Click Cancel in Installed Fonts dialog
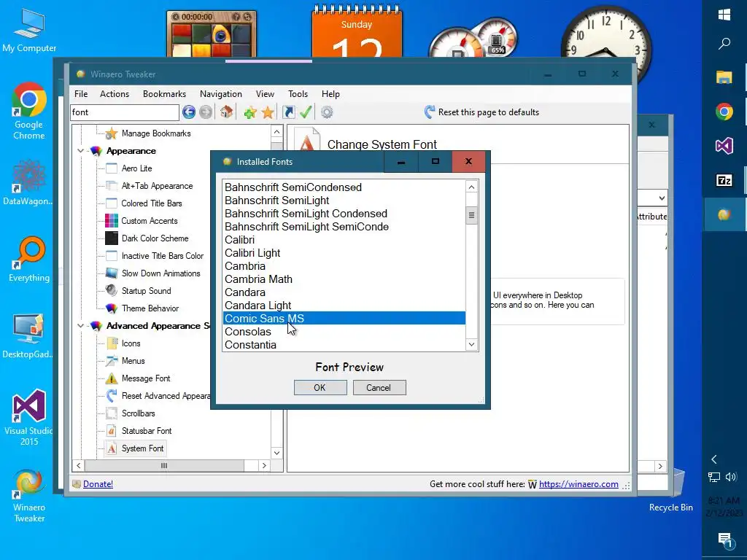 pyautogui.click(x=379, y=388)
